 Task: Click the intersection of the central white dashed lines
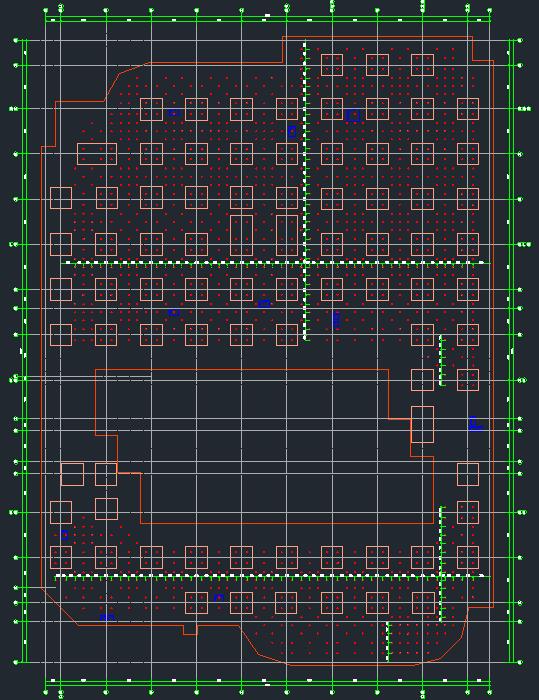(x=305, y=262)
